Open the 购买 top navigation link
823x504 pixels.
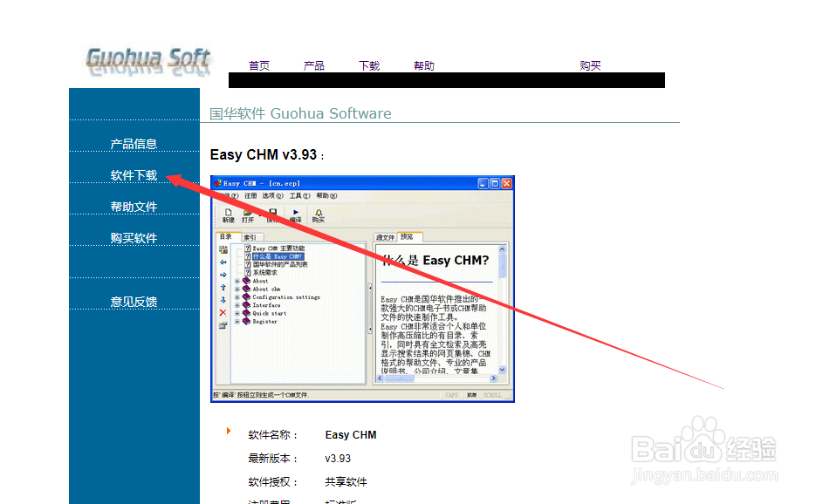(x=590, y=65)
